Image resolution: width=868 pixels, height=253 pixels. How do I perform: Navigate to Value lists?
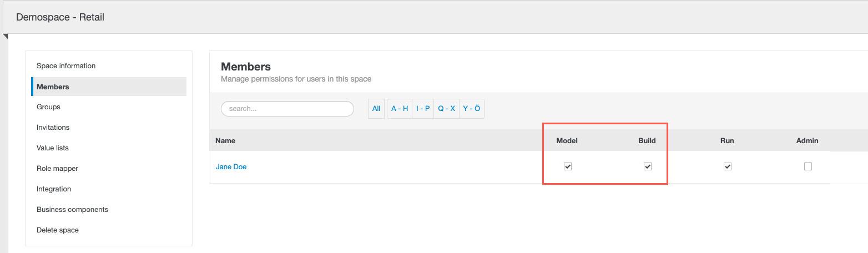[x=53, y=148]
